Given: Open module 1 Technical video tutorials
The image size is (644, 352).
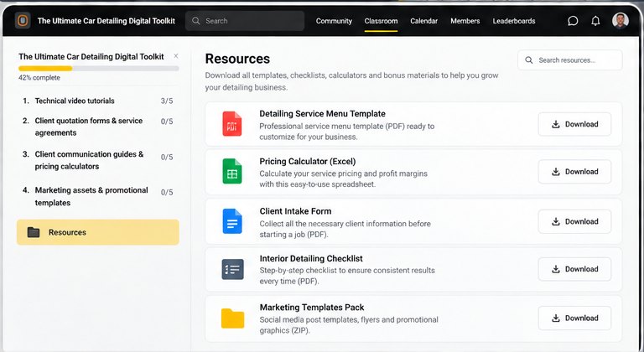Looking at the screenshot, I should [x=98, y=101].
